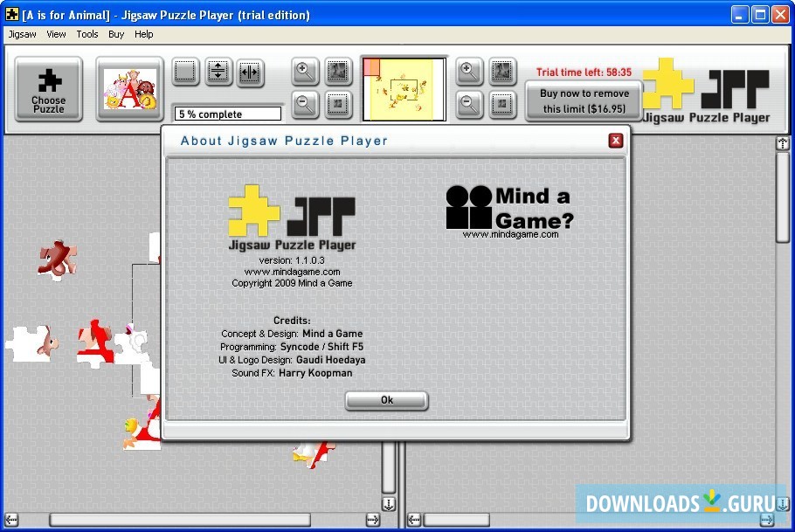The width and height of the screenshot is (795, 532).
Task: Click the 5% complete progress bar
Action: [x=227, y=114]
